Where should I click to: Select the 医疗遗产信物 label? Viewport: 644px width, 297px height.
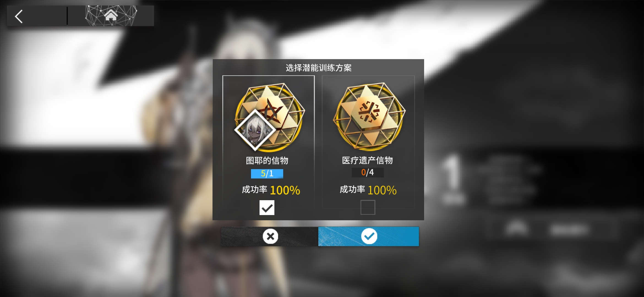tap(367, 160)
